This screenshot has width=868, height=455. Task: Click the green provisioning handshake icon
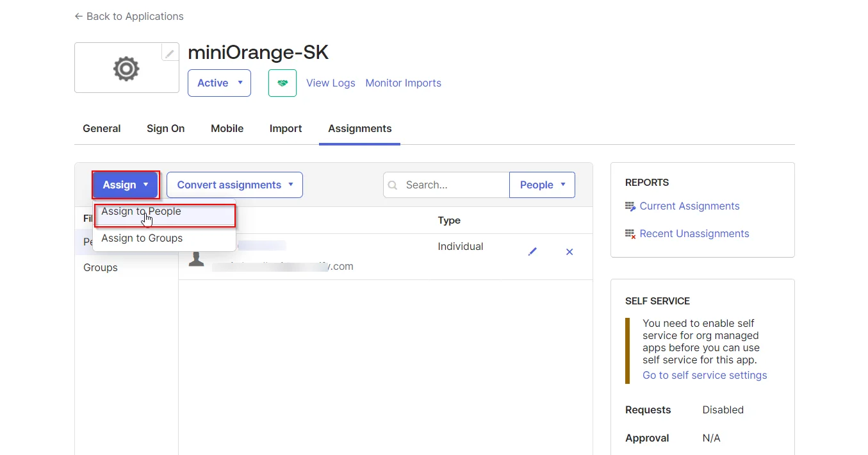coord(282,83)
